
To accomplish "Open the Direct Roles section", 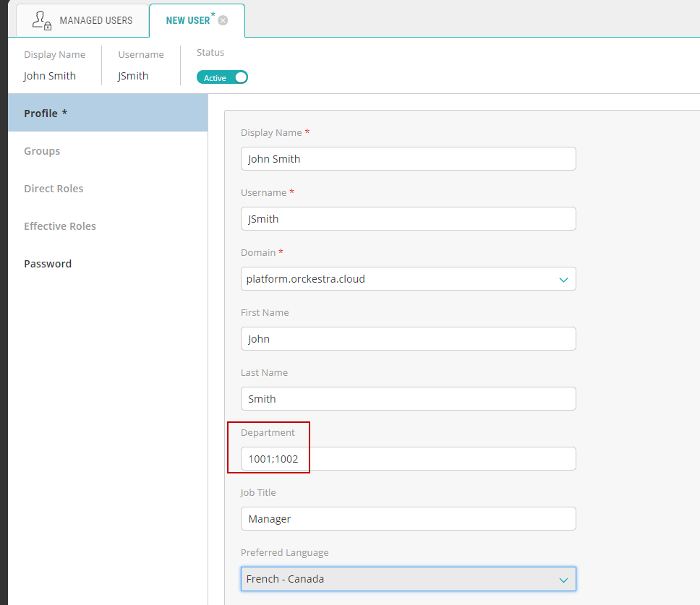I will click(x=54, y=189).
